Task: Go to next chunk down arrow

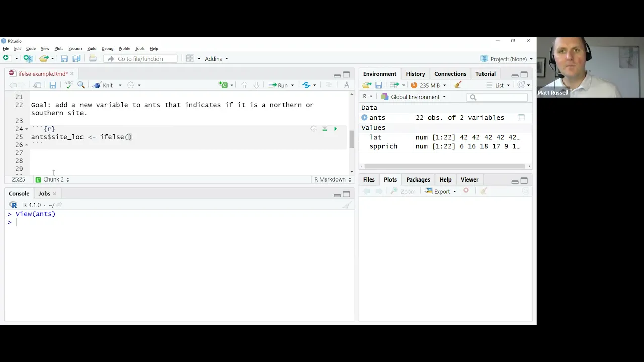Action: point(256,85)
